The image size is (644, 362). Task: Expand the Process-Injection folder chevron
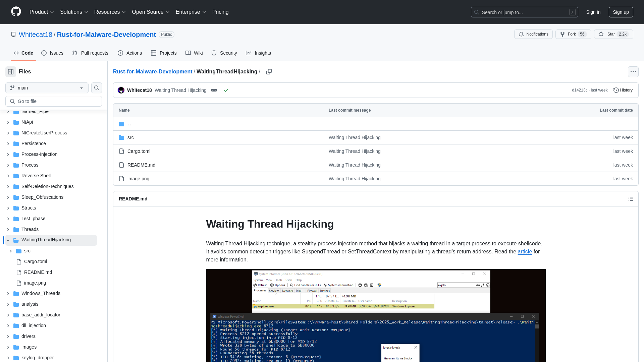(x=8, y=155)
